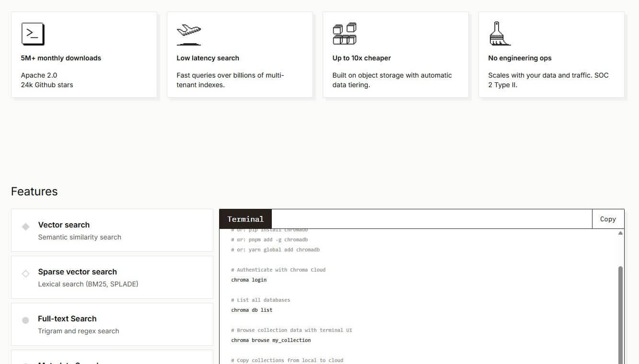Open the Low latency search card
The image size is (639, 364).
point(240,55)
